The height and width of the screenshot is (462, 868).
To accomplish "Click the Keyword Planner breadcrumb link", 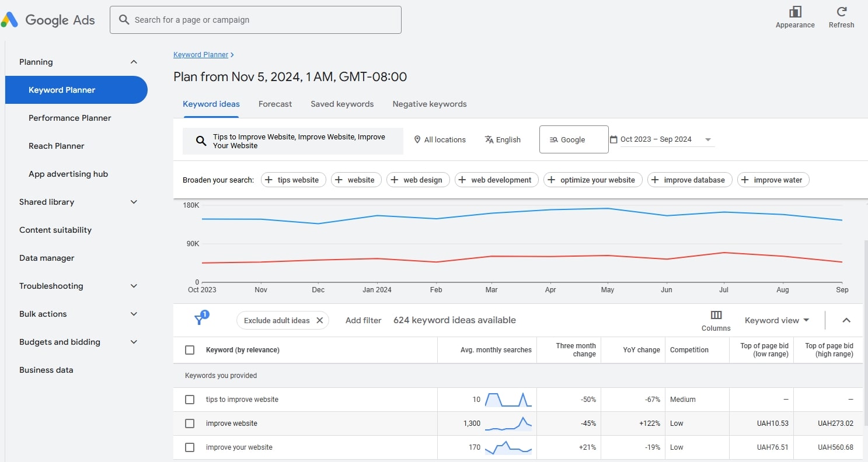I will click(200, 55).
